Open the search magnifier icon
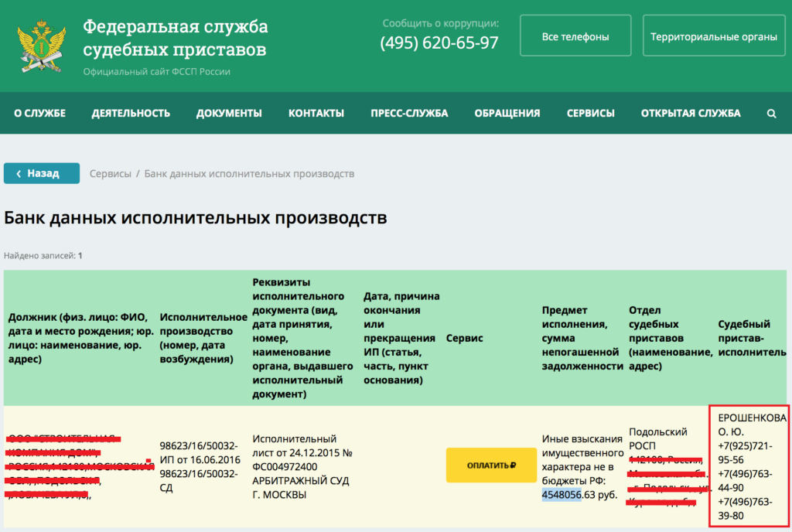 [x=771, y=113]
